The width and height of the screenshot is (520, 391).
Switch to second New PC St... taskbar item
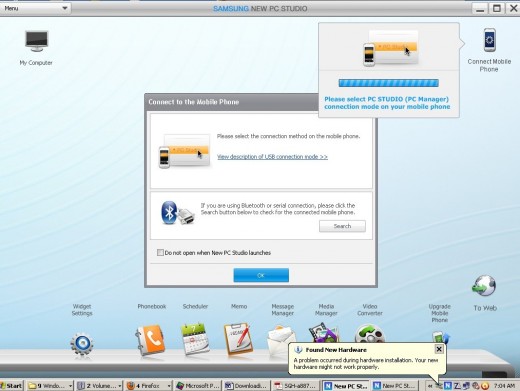pyautogui.click(x=395, y=386)
